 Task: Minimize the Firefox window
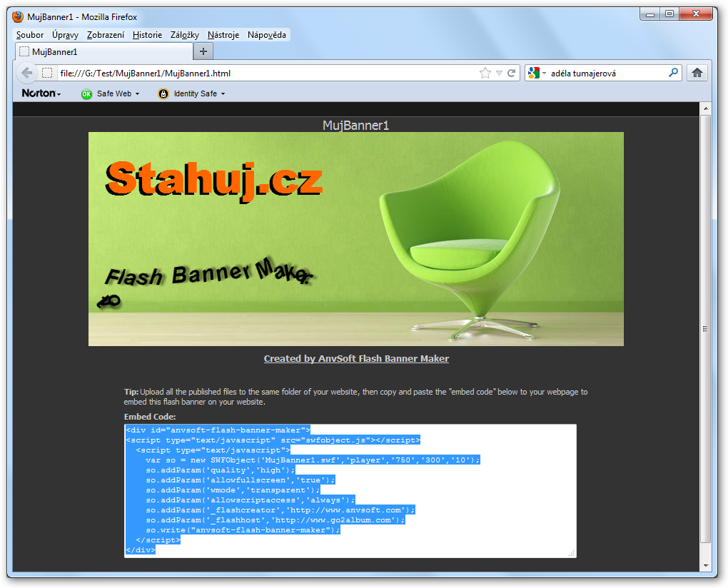point(650,14)
